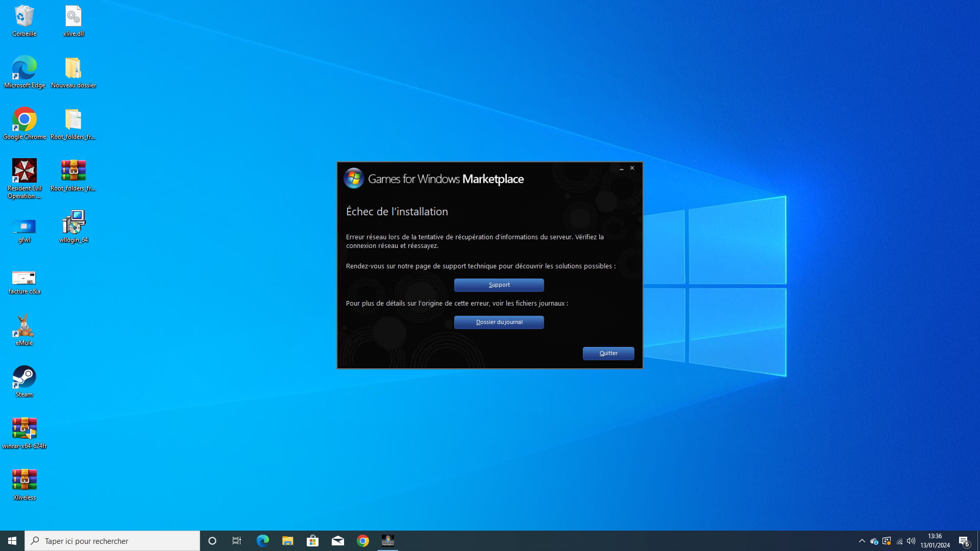Select Google Chrome desktop shortcut
The height and width of the screenshot is (551, 980).
pyautogui.click(x=24, y=123)
